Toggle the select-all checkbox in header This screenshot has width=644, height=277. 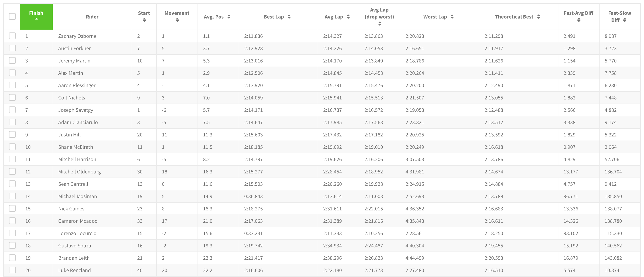coord(12,16)
